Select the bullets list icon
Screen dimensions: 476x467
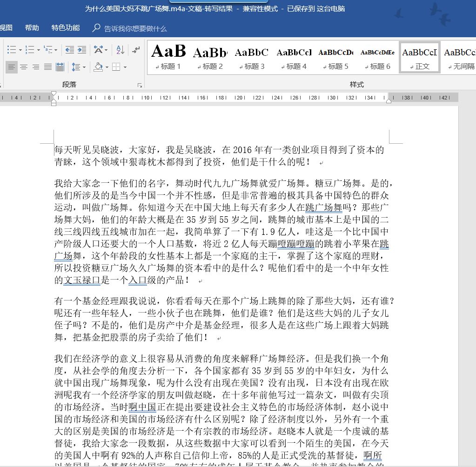click(13, 50)
